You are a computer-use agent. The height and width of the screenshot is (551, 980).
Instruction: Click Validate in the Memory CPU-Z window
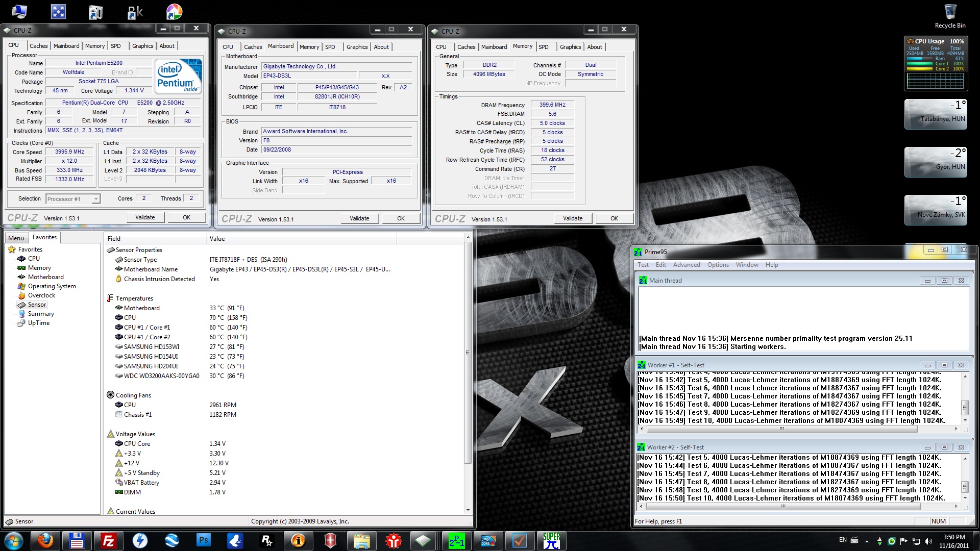(573, 218)
